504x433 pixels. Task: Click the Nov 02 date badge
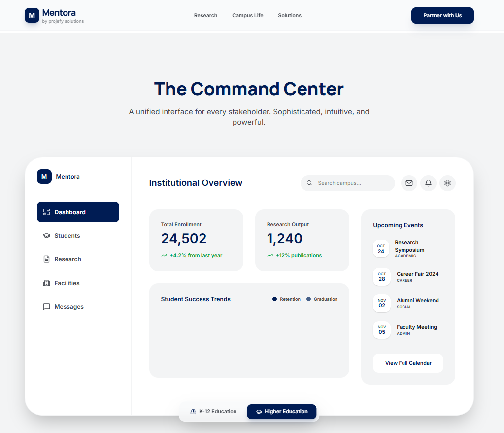tap(382, 303)
